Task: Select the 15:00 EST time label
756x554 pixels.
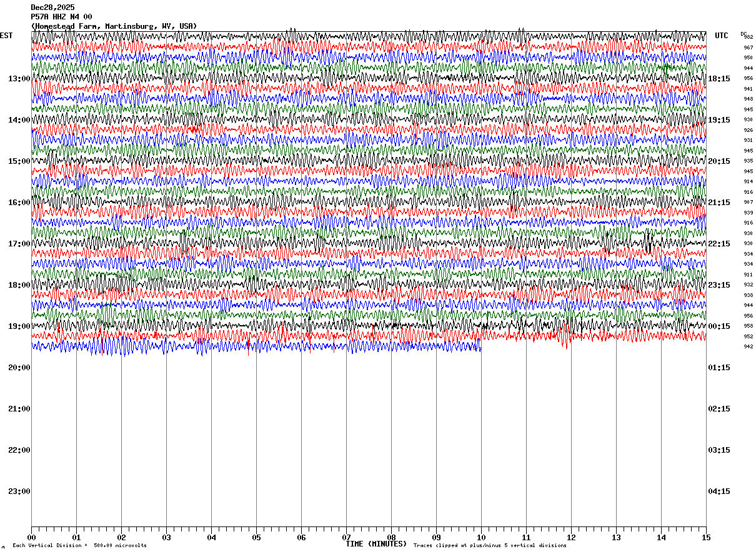Action: [19, 161]
